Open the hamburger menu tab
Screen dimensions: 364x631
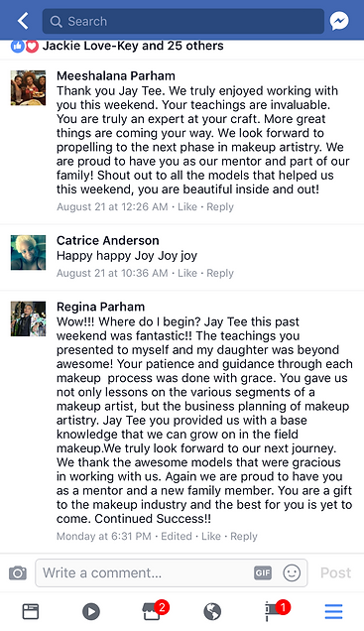(334, 612)
